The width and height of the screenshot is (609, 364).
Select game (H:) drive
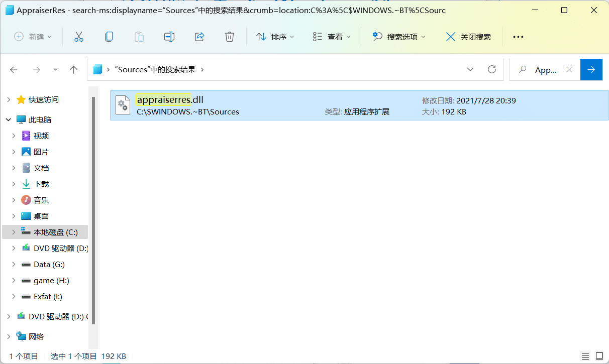click(51, 281)
